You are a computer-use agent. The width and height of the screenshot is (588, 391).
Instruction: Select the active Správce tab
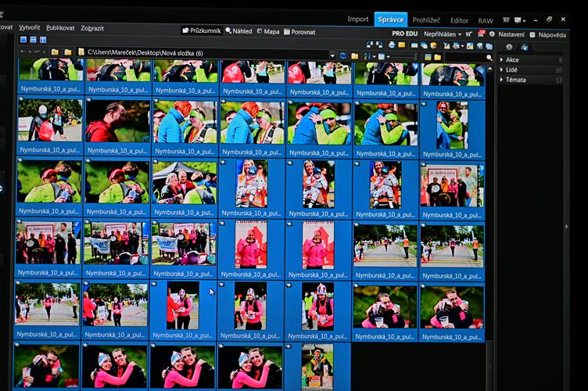[391, 20]
